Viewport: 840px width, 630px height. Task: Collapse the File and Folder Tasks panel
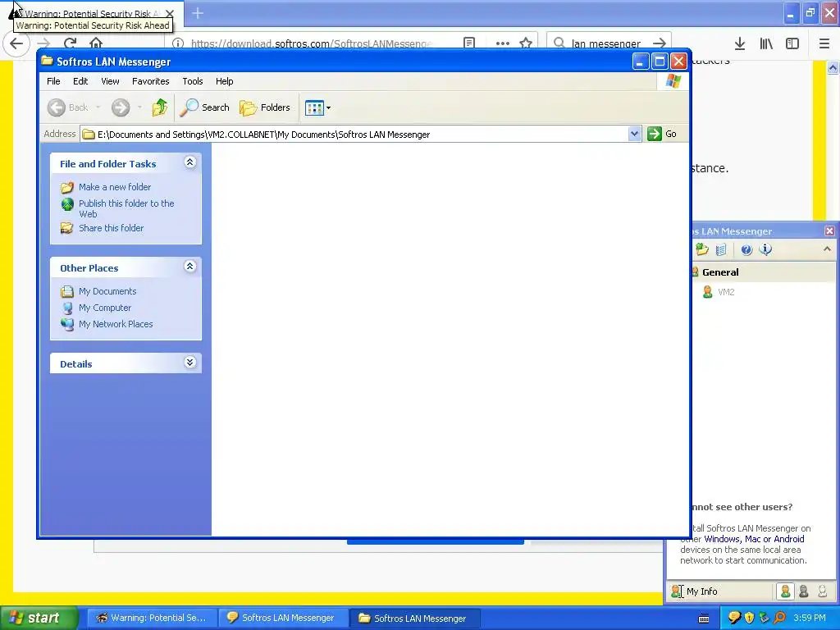pos(189,162)
